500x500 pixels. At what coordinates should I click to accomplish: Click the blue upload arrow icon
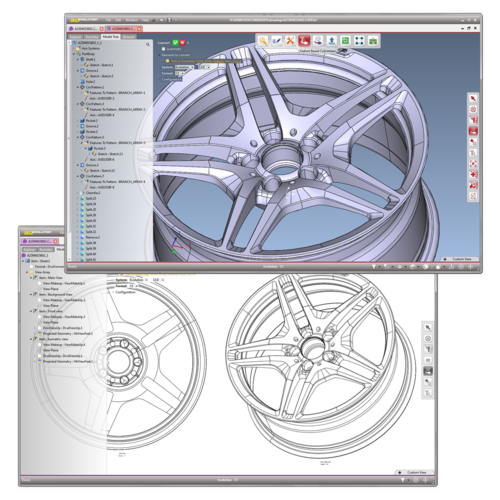tap(331, 41)
